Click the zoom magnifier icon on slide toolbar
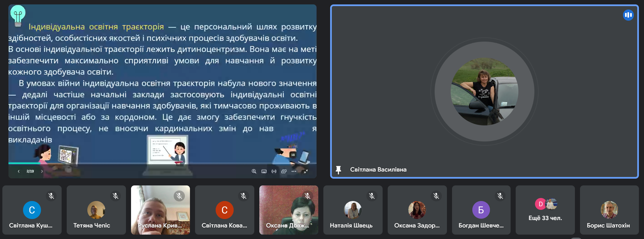Image resolution: width=644 pixels, height=239 pixels. tap(254, 172)
